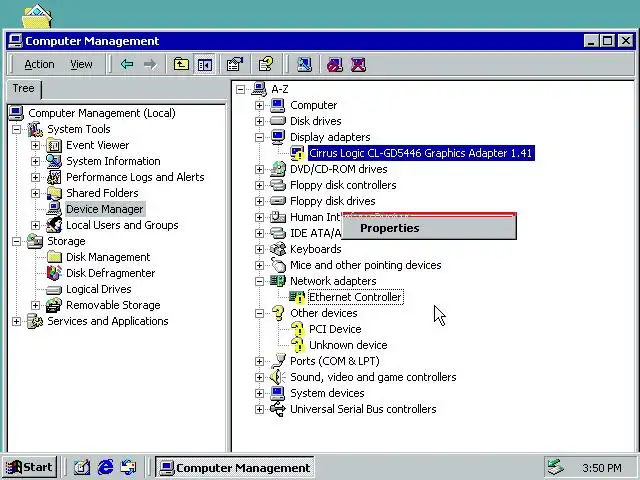Click the Ethernet Controller warning icon
The image size is (640, 480).
pyautogui.click(x=297, y=297)
